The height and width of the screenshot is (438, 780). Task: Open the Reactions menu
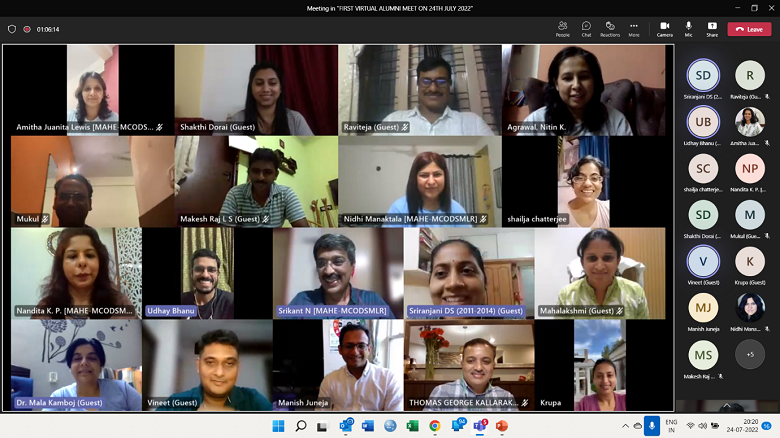click(x=610, y=29)
